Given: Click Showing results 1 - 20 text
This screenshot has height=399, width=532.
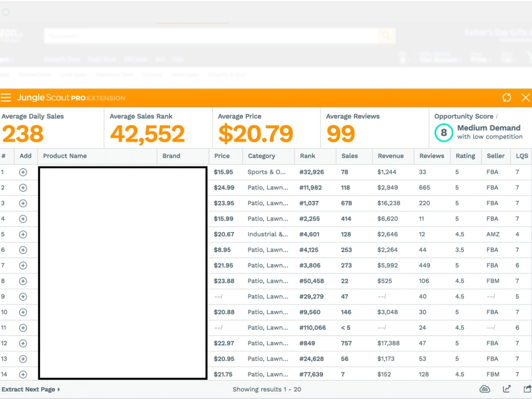Looking at the screenshot, I should pos(267,389).
